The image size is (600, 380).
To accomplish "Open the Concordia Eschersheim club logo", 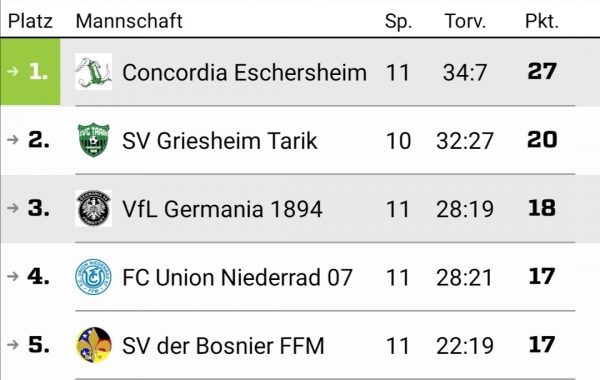I will (x=94, y=72).
